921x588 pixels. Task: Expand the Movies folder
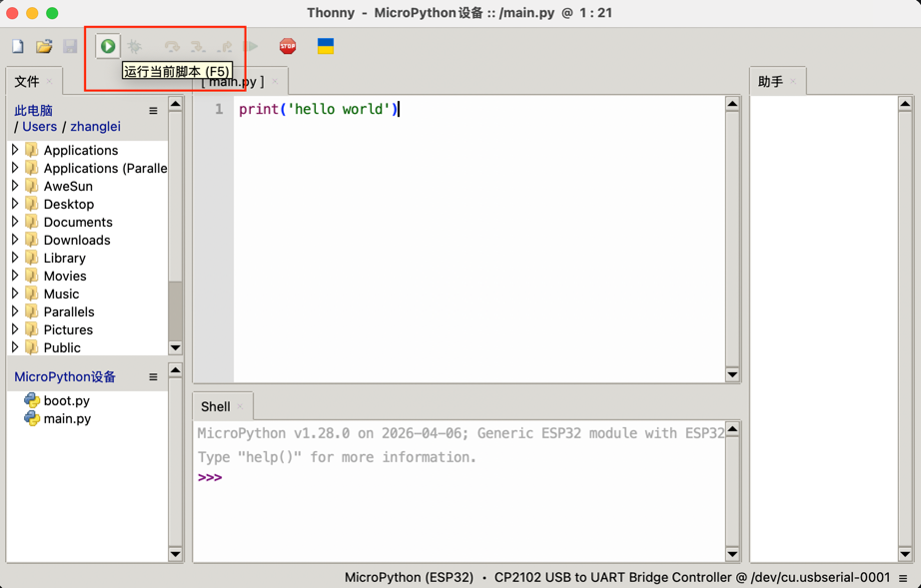15,276
